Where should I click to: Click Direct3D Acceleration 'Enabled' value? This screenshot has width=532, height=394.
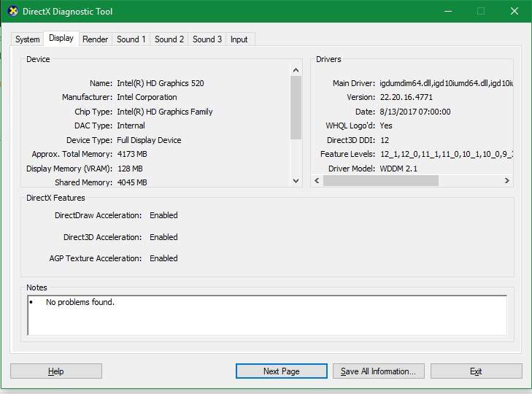163,237
